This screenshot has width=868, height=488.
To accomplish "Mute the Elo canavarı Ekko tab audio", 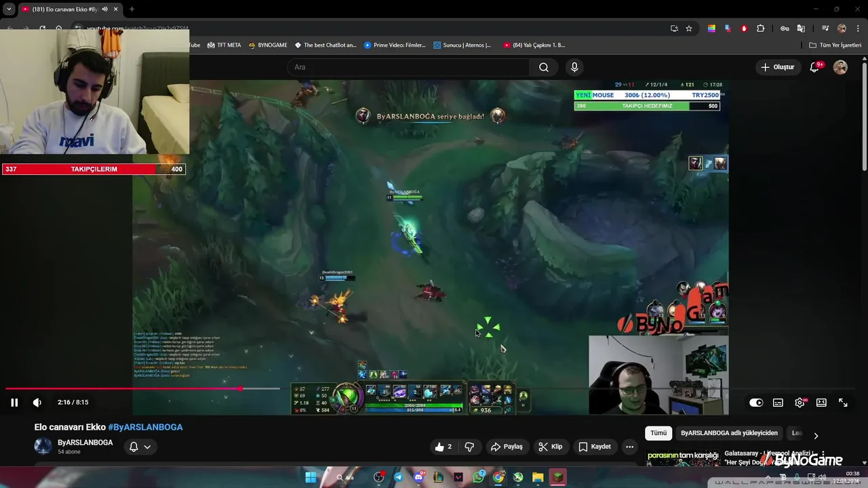I will (x=104, y=9).
